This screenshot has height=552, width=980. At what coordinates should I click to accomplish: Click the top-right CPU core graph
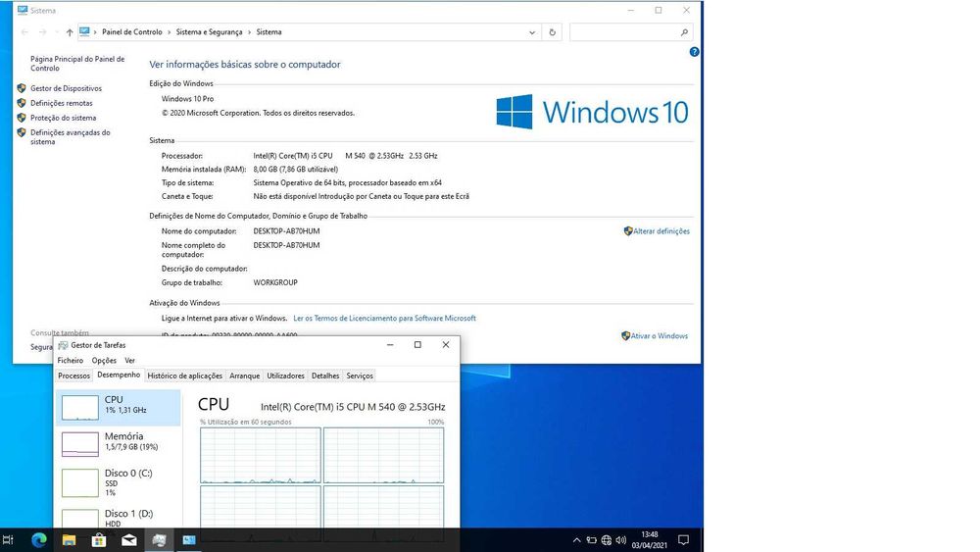click(384, 456)
